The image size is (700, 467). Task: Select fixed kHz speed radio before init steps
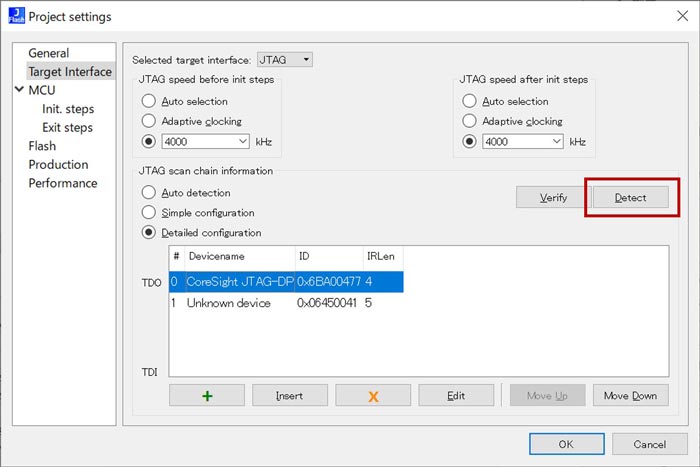click(x=148, y=142)
